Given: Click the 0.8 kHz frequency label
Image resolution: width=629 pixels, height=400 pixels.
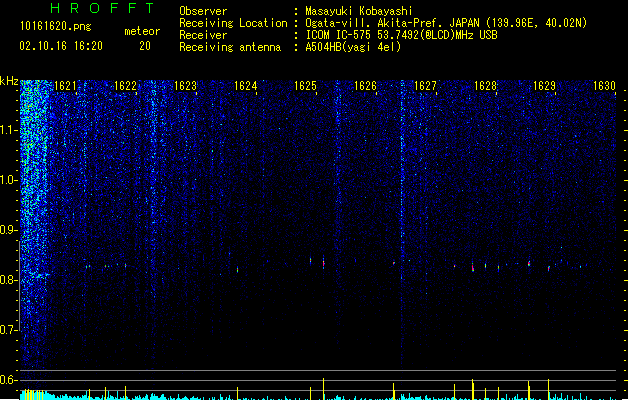Looking at the screenshot, I should point(8,280).
